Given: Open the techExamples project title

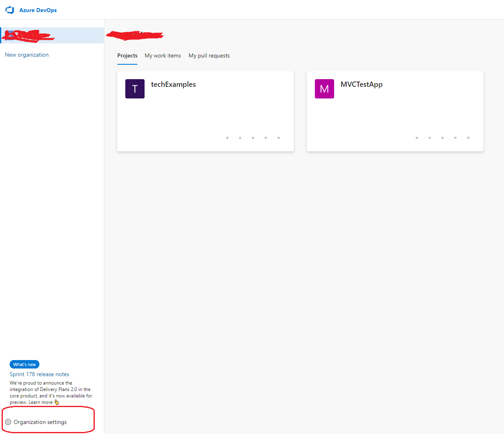Looking at the screenshot, I should (x=173, y=84).
